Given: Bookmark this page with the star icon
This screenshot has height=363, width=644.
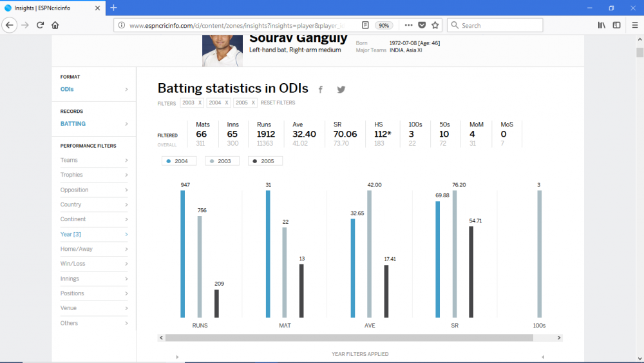Looking at the screenshot, I should pos(435,25).
